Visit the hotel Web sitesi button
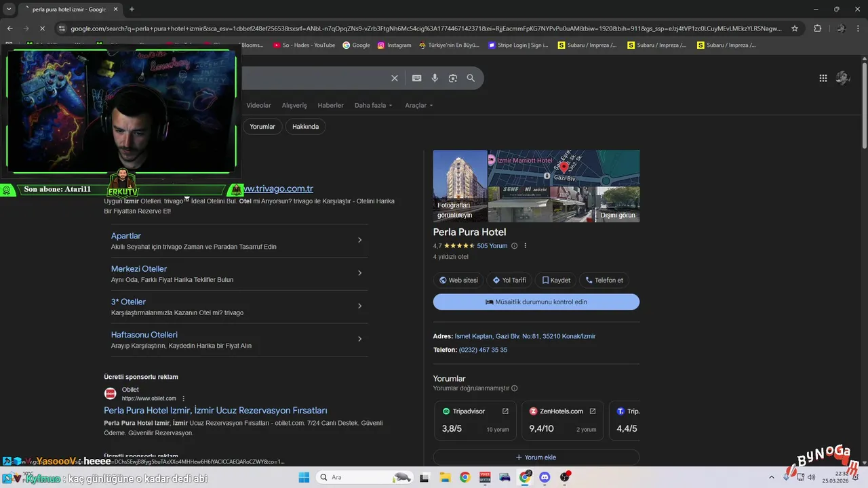868x488 pixels. click(x=458, y=280)
